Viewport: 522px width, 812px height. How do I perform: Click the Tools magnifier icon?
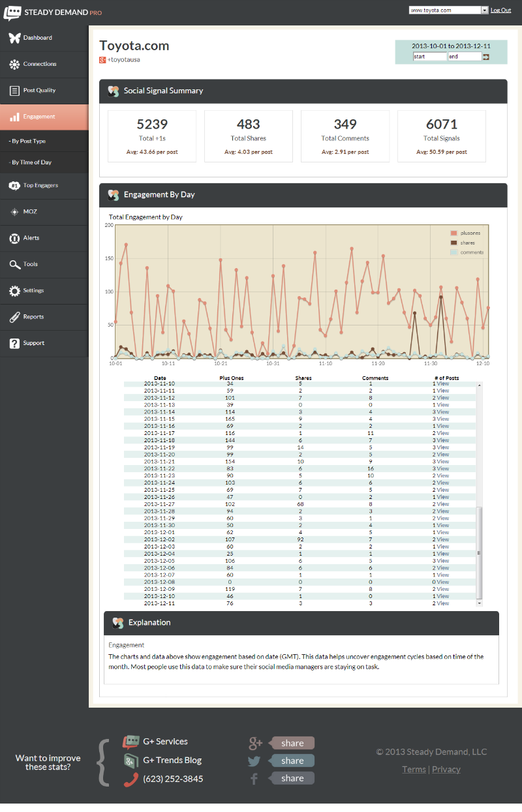click(14, 265)
